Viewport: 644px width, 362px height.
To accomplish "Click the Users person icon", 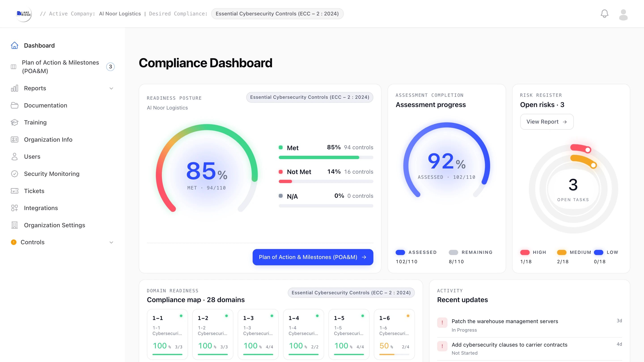I will coord(15,157).
